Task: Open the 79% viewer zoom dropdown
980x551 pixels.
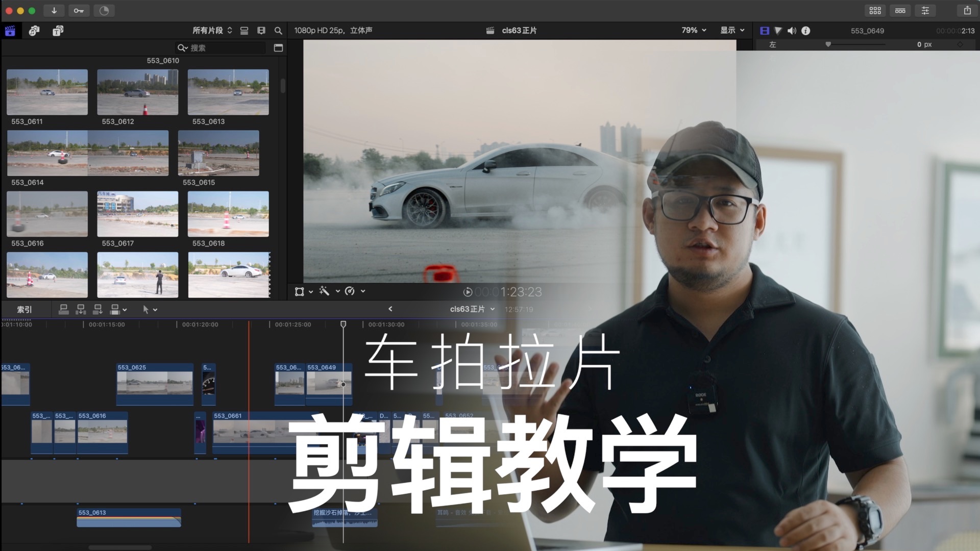Action: [694, 30]
